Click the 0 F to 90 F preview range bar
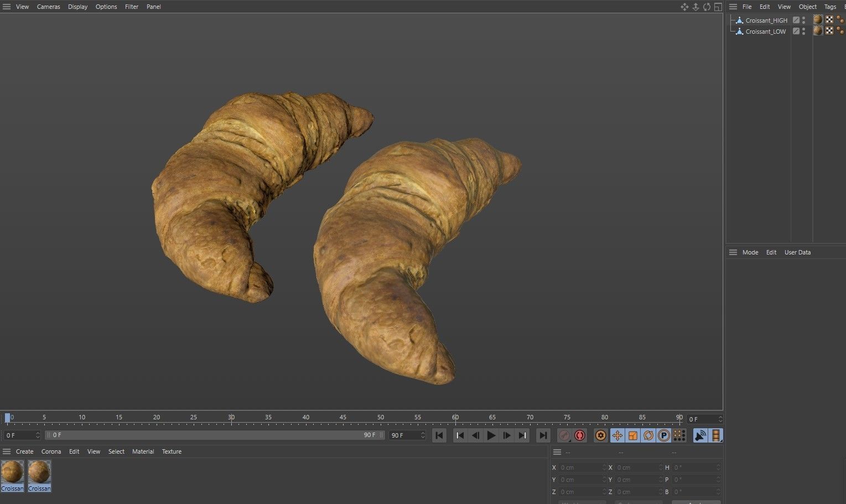 coord(214,435)
